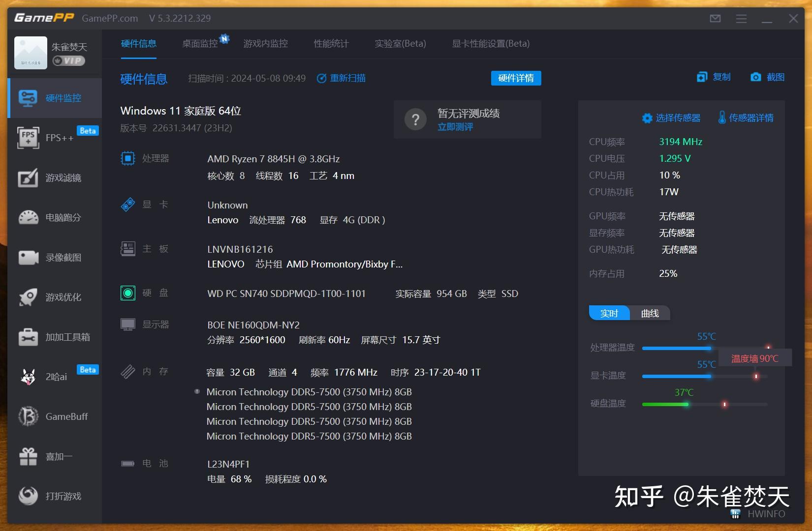Open 传感器详情 sensor details
The height and width of the screenshot is (531, 812).
[746, 118]
